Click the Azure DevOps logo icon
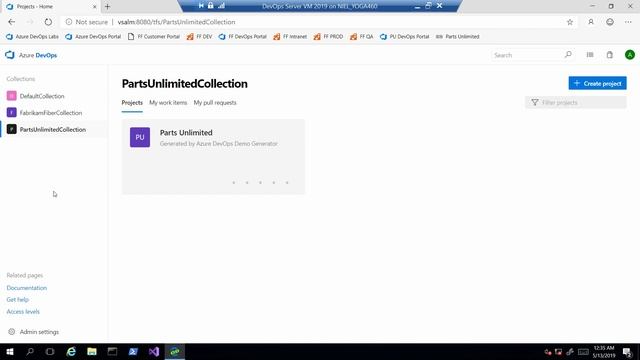 [10, 55]
